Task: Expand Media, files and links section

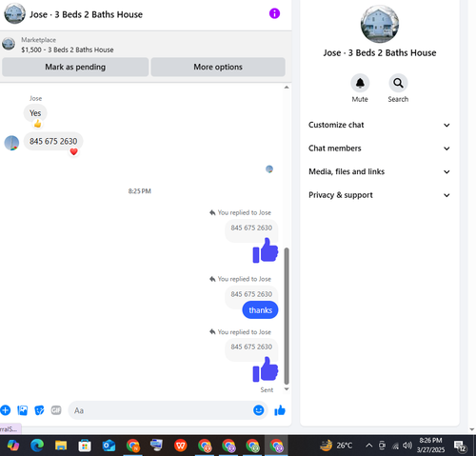Action: click(379, 171)
